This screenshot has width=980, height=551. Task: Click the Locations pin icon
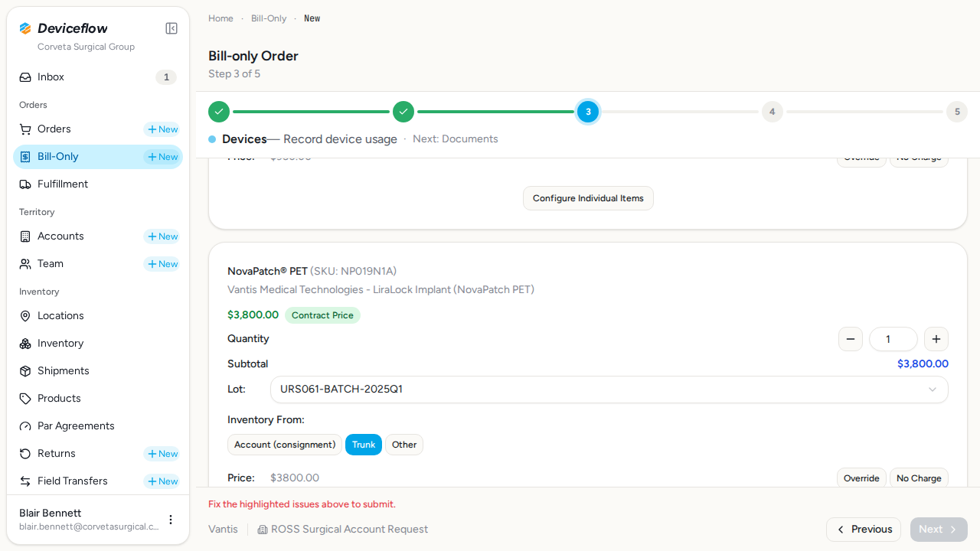pos(25,316)
